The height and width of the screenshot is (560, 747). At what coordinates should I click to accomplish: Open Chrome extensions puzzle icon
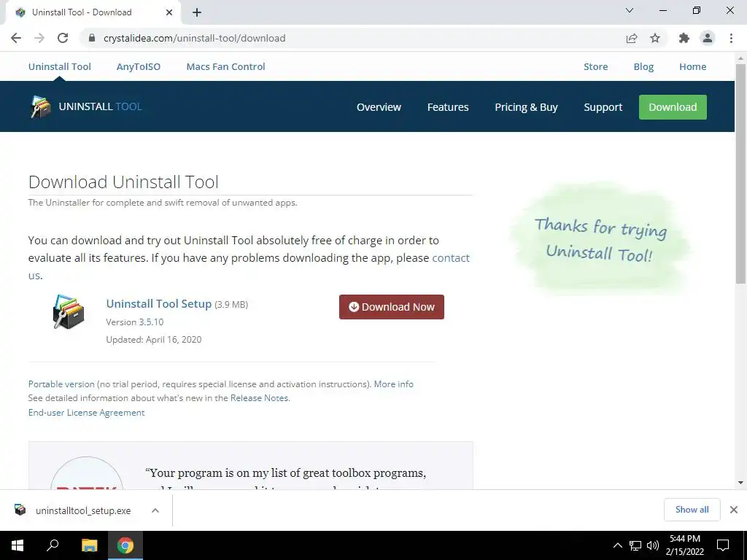(x=684, y=38)
